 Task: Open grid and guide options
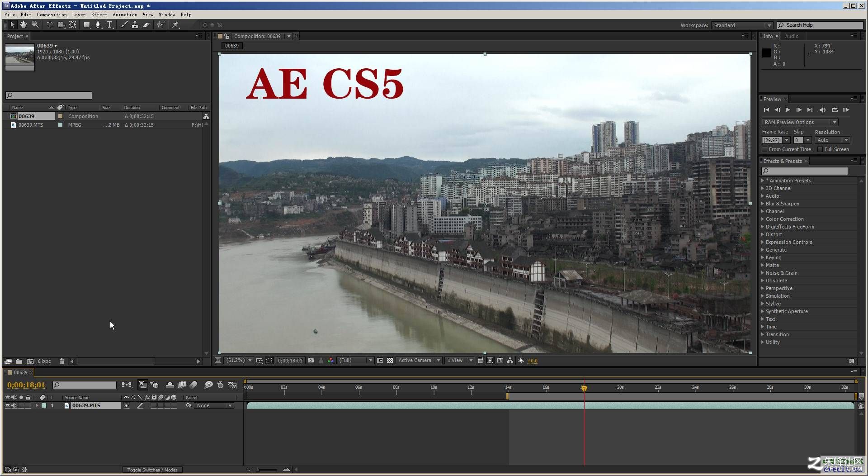pos(259,361)
